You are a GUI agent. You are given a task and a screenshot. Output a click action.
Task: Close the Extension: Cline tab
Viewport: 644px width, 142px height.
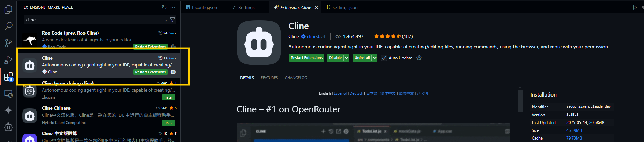coord(316,7)
